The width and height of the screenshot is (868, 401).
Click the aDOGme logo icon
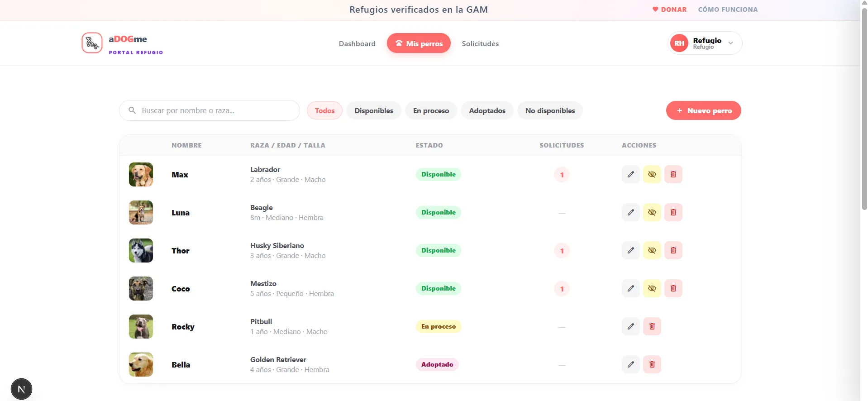pyautogui.click(x=92, y=43)
